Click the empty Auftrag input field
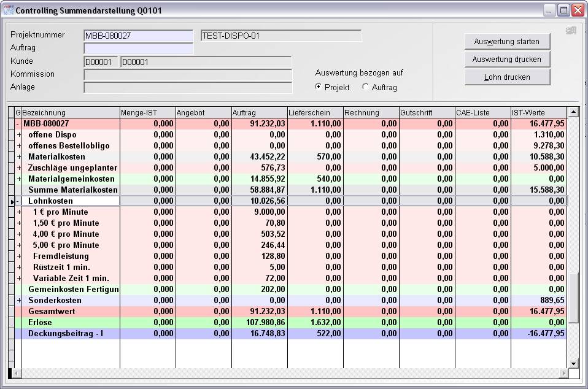 [x=138, y=48]
